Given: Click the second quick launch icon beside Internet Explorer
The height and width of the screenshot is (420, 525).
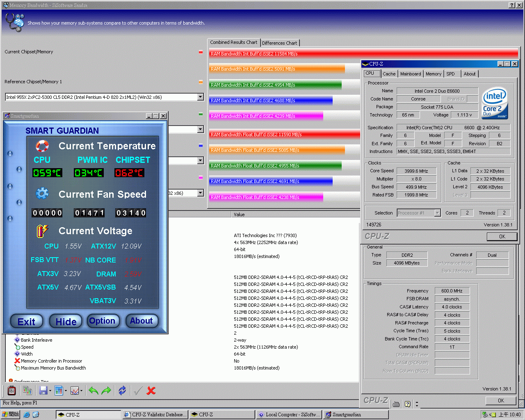Looking at the screenshot, I should click(36, 415).
